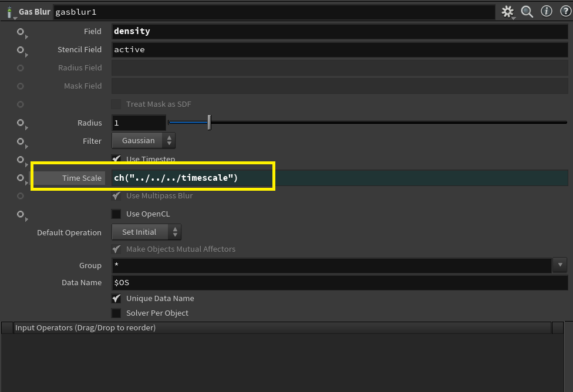
Task: Open the Filter Gaussian dropdown
Action: tap(143, 141)
